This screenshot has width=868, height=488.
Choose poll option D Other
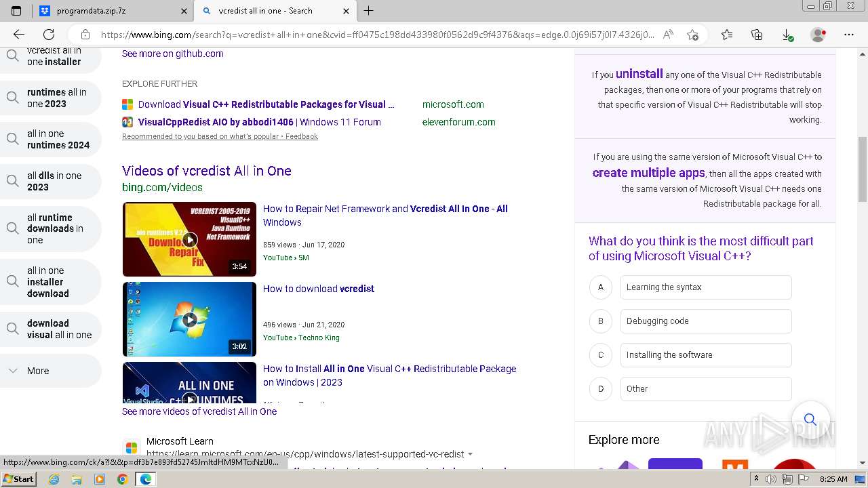(x=706, y=389)
